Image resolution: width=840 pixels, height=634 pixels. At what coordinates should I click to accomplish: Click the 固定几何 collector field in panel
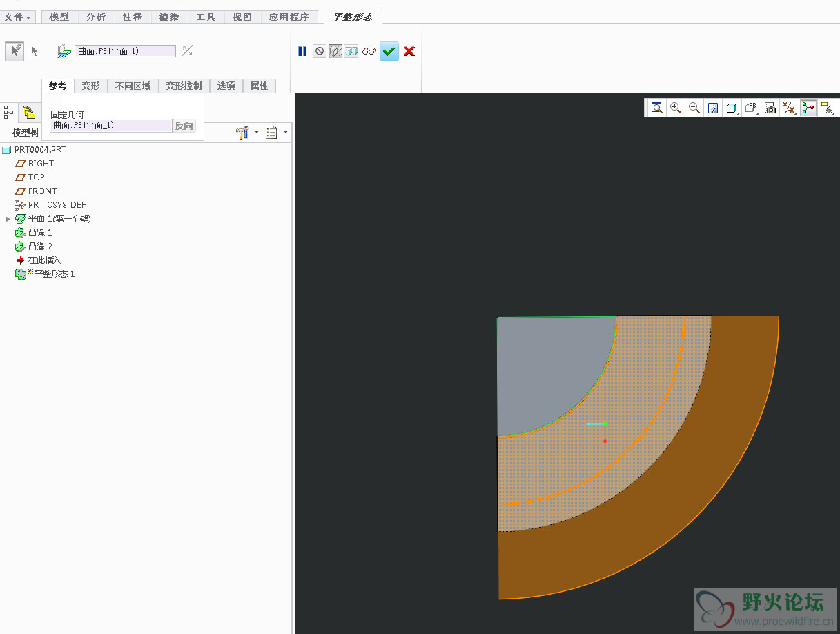coord(111,126)
